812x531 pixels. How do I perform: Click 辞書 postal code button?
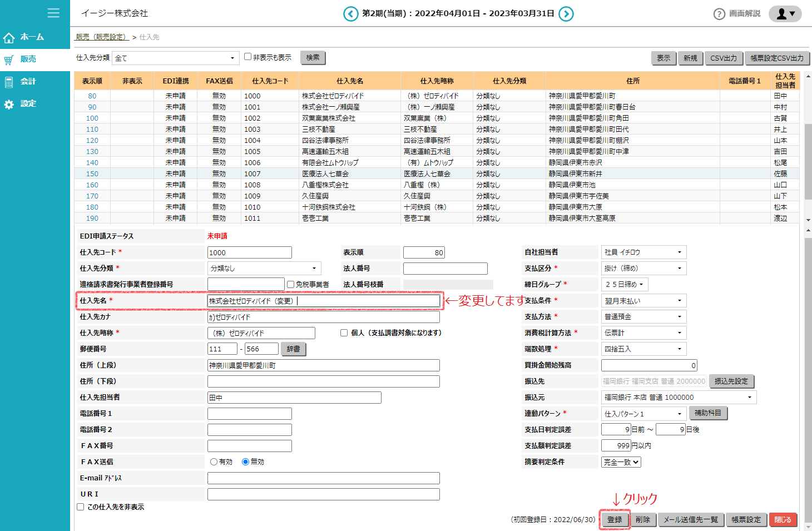[x=294, y=349]
